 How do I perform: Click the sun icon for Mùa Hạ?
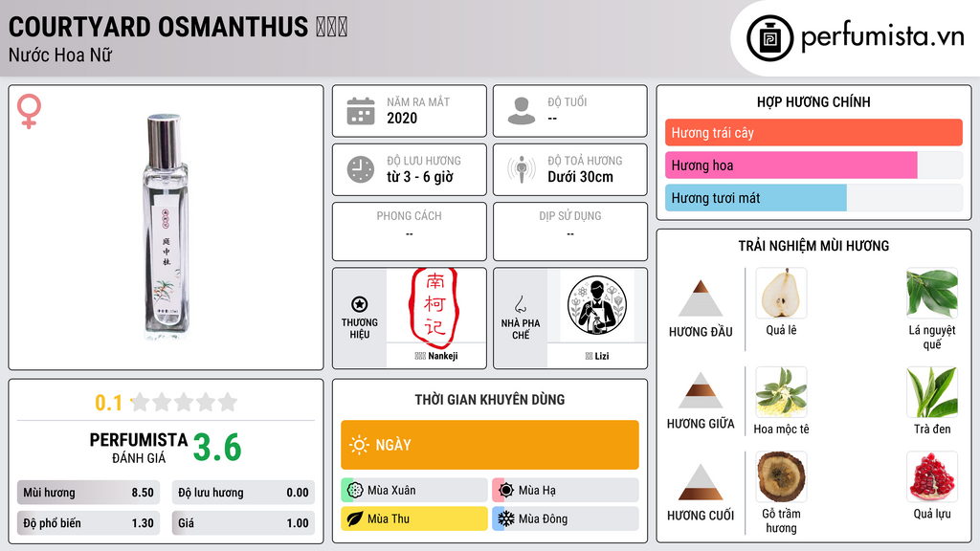pyautogui.click(x=506, y=491)
